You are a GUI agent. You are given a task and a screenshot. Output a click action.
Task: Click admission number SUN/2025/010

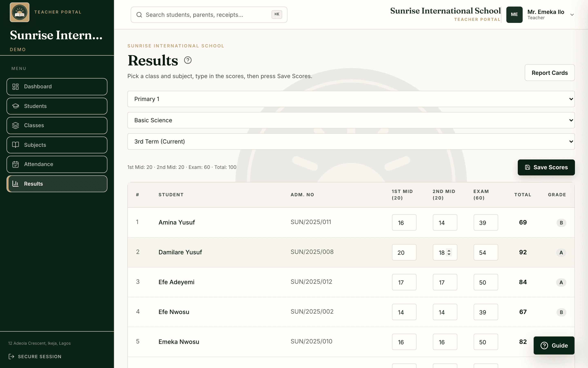tap(311, 341)
